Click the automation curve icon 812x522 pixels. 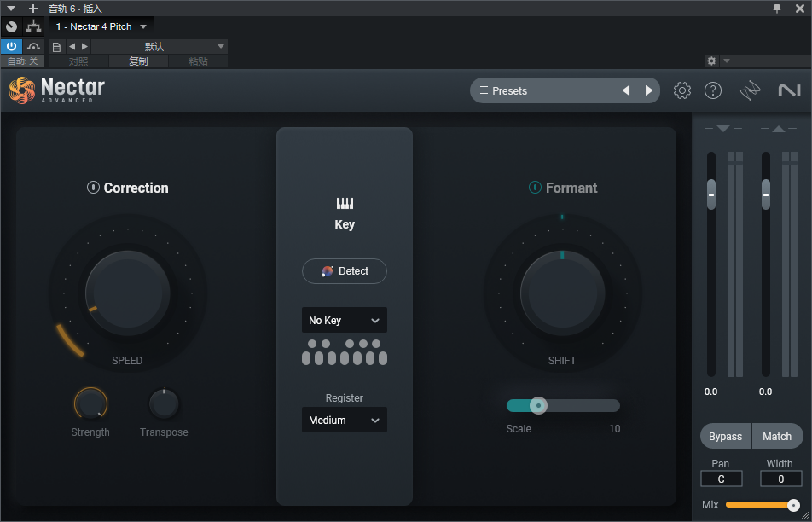pyautogui.click(x=33, y=47)
